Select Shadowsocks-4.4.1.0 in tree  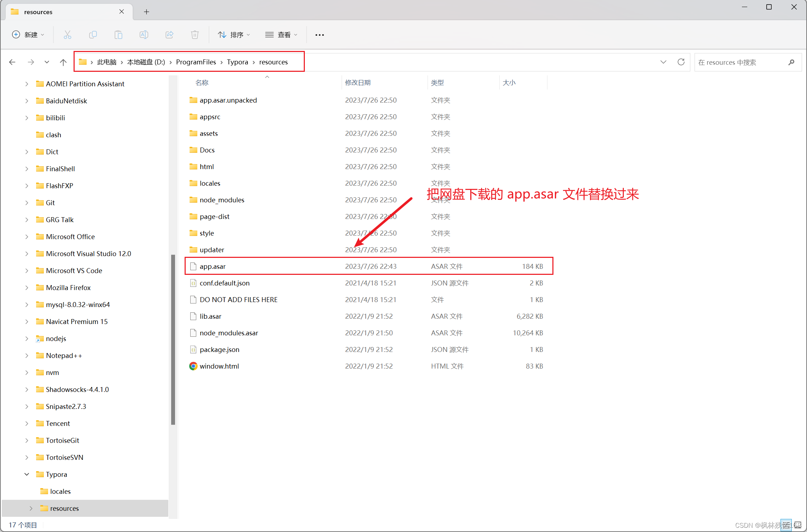77,389
